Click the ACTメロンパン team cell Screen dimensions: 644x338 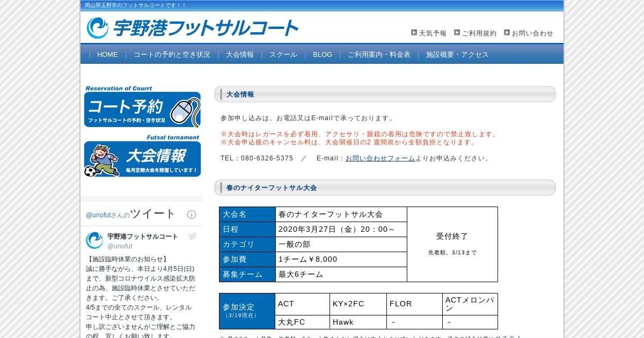(x=470, y=304)
